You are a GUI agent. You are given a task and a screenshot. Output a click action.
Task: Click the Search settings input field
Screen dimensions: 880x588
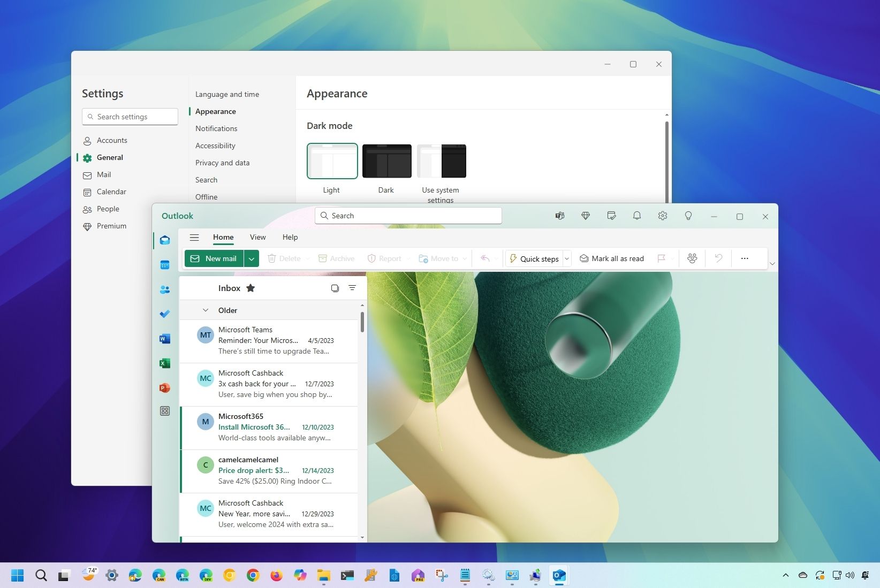(x=130, y=116)
